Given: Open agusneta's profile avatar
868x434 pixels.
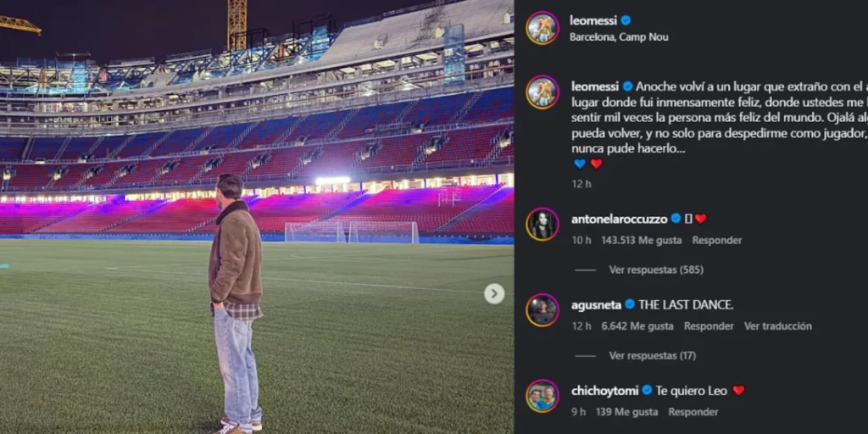Looking at the screenshot, I should 542,310.
